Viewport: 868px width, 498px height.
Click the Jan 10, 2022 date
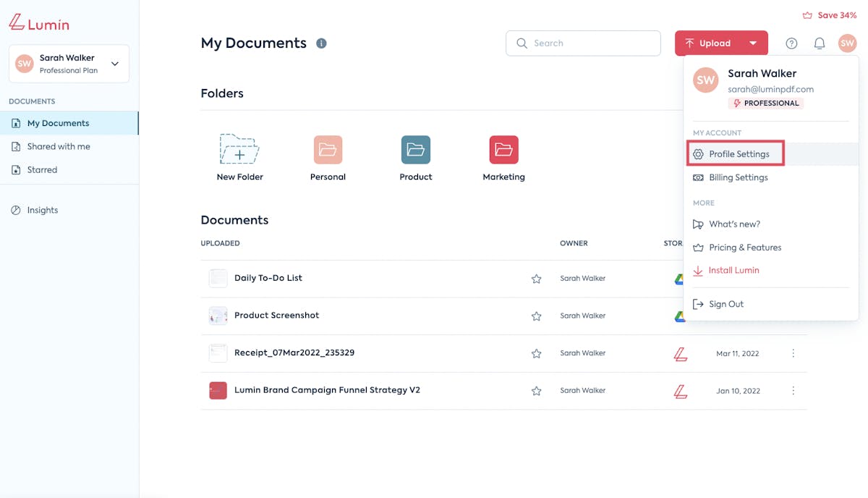(x=738, y=391)
